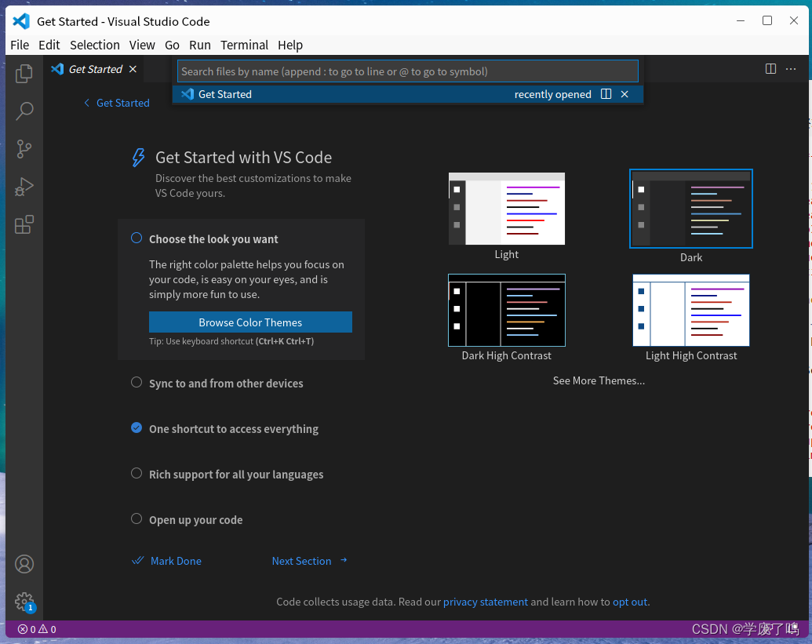Viewport: 812px width, 644px height.
Task: Select the Light theme preview
Action: click(507, 209)
